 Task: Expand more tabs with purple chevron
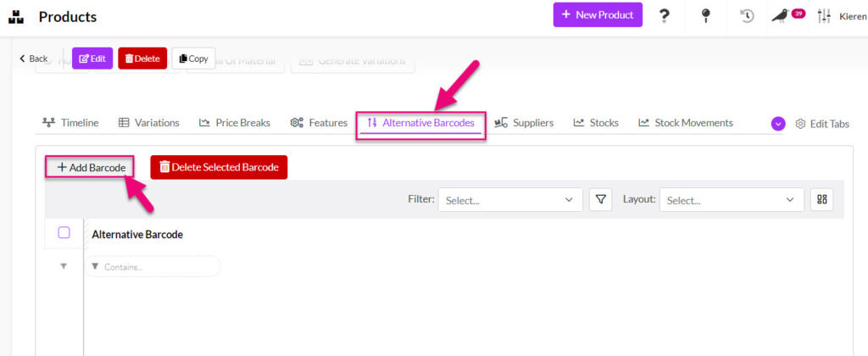click(x=778, y=124)
